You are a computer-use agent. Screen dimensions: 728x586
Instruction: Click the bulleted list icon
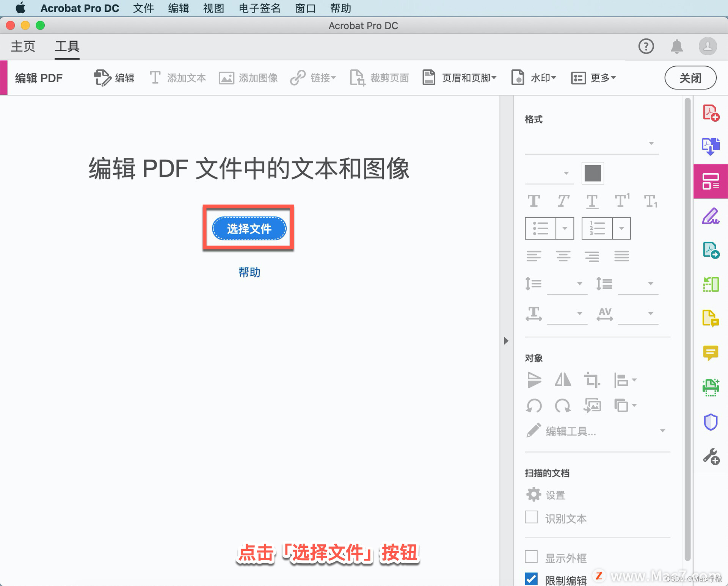pos(540,229)
